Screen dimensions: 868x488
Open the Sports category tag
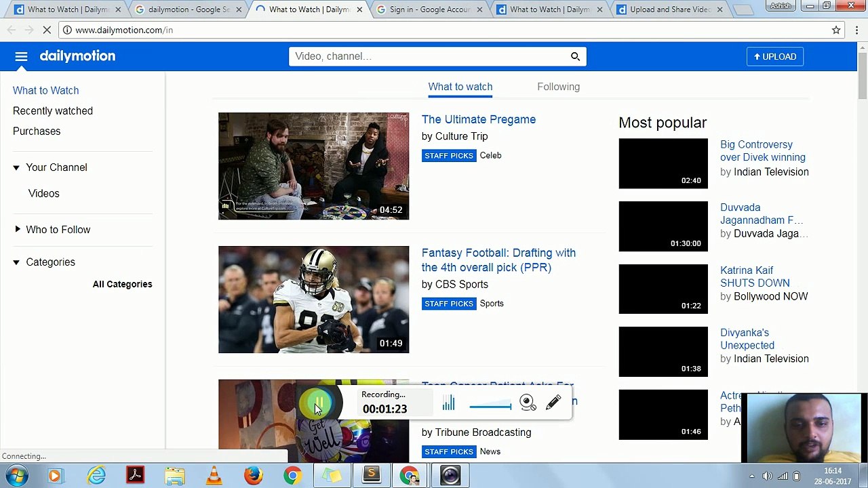(x=492, y=304)
